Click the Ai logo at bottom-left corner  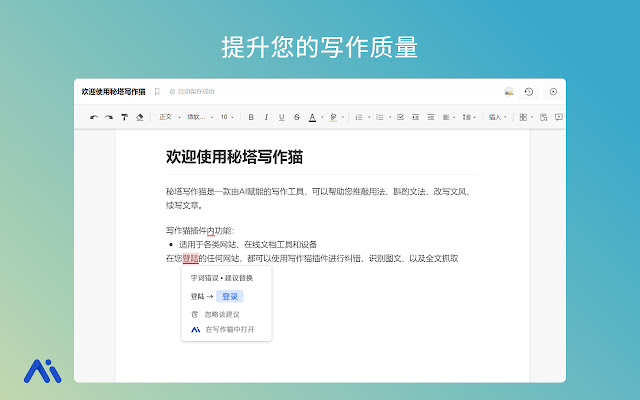[x=42, y=371]
